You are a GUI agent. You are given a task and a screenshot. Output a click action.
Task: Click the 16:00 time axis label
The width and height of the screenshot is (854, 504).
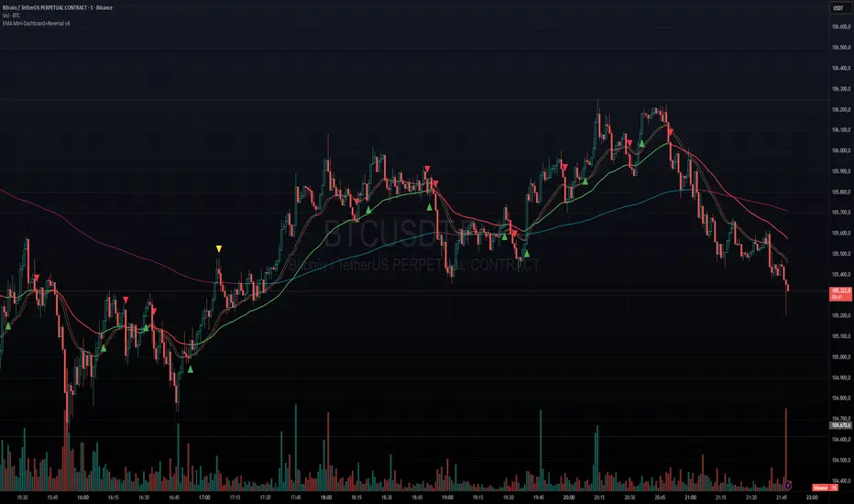pos(82,498)
